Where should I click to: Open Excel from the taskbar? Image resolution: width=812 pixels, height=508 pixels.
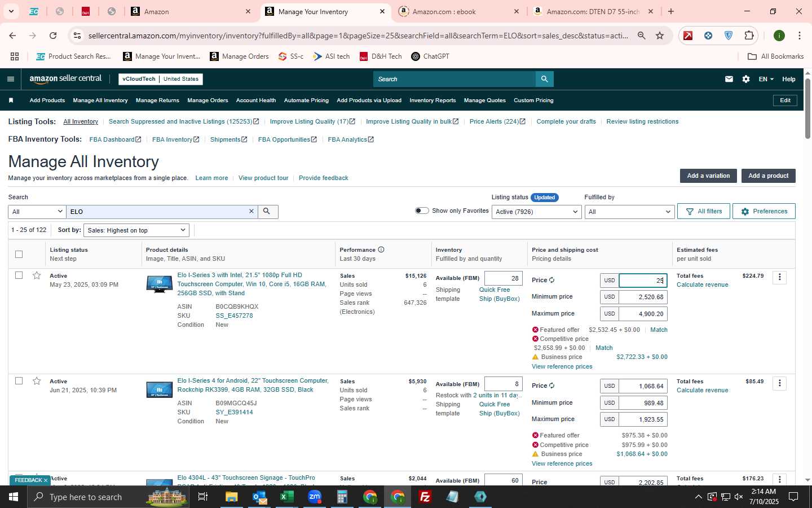(x=287, y=497)
